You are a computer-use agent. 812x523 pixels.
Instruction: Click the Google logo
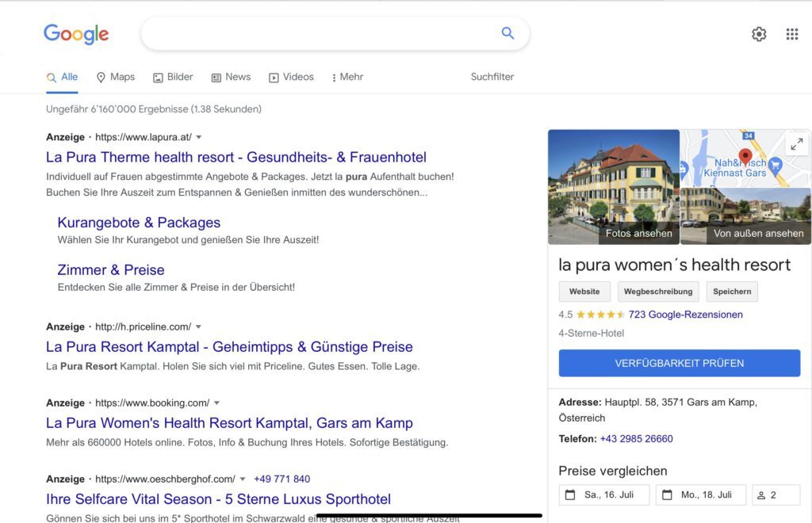click(75, 34)
